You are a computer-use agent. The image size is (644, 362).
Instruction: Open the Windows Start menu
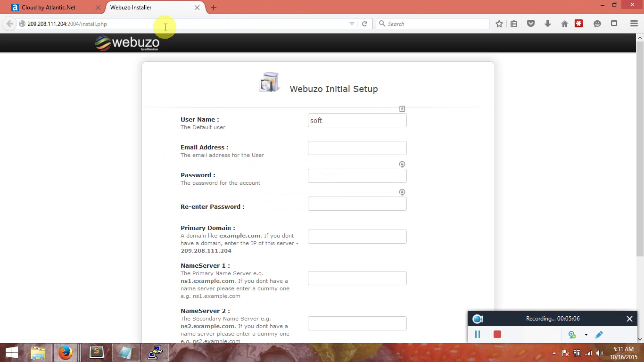[11, 353]
